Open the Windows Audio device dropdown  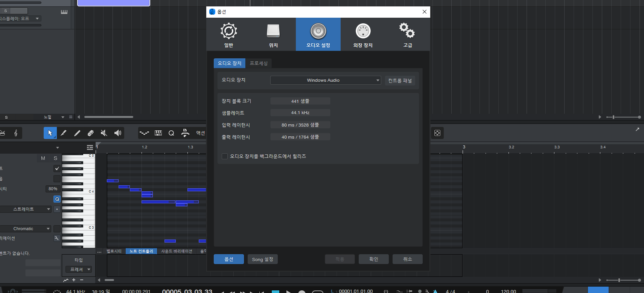click(x=326, y=80)
